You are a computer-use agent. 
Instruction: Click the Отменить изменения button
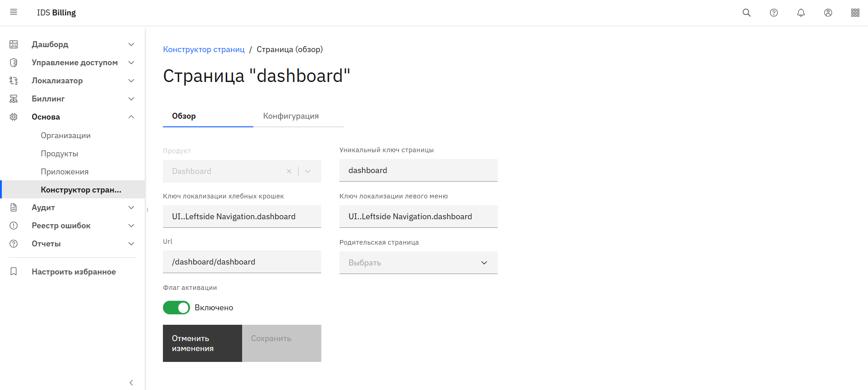(202, 343)
